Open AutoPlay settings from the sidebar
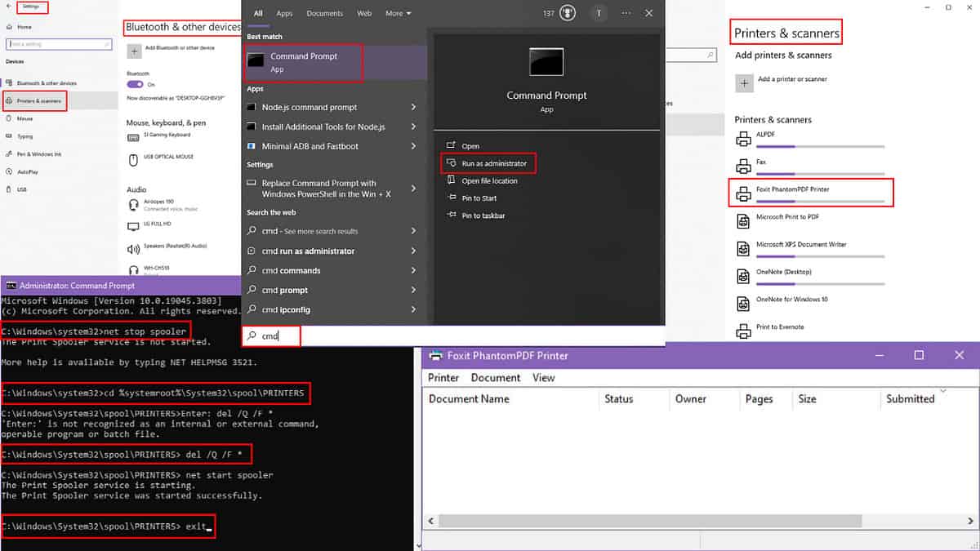The width and height of the screenshot is (980, 551). (28, 171)
